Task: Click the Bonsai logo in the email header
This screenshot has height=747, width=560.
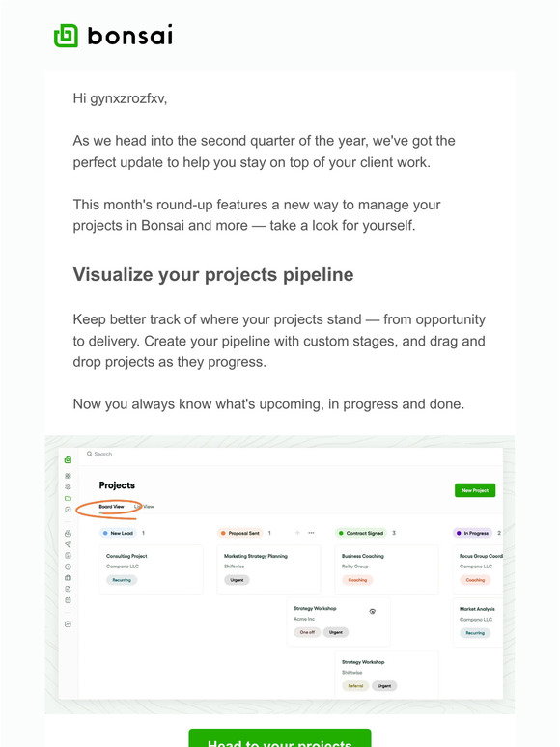Action: (x=113, y=36)
